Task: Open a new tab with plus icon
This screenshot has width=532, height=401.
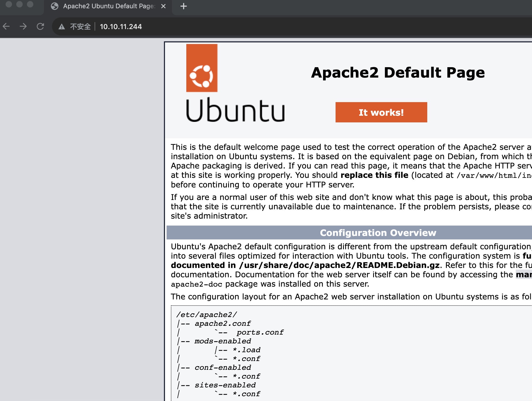Action: pos(184,6)
